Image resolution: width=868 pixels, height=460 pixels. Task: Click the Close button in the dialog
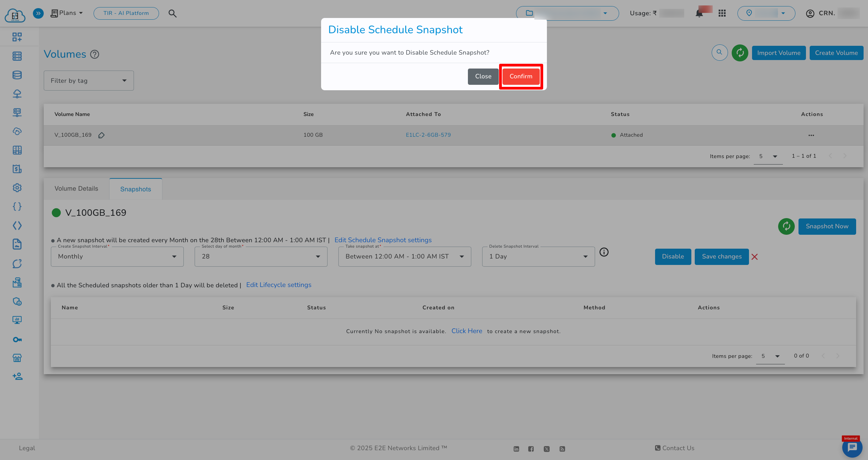[x=483, y=76]
